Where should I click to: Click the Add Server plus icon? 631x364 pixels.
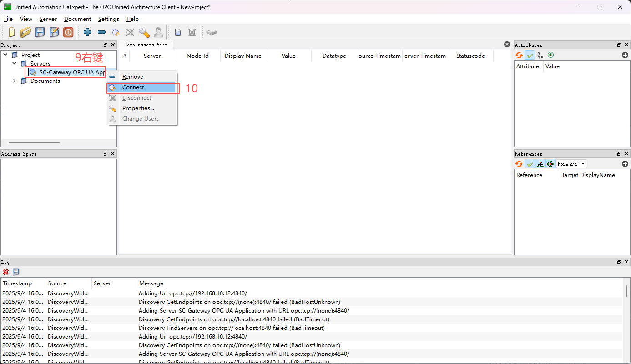(x=88, y=32)
